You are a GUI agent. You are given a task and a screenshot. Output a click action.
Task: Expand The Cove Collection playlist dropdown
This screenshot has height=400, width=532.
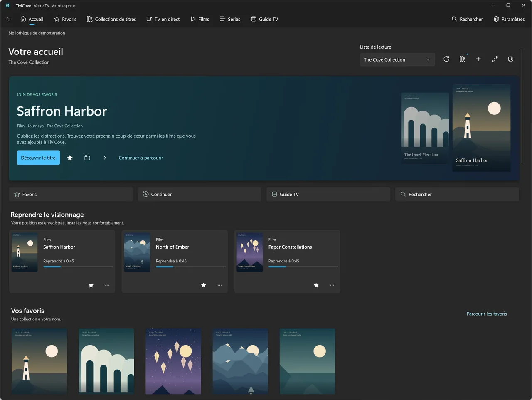397,59
